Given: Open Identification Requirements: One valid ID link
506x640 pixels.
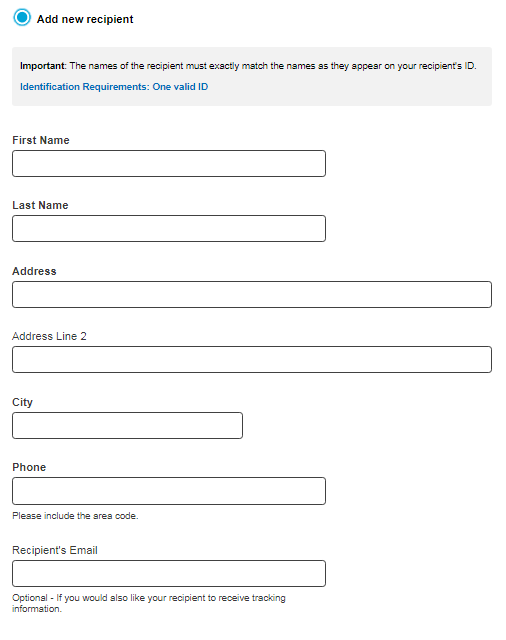Looking at the screenshot, I should coord(114,87).
